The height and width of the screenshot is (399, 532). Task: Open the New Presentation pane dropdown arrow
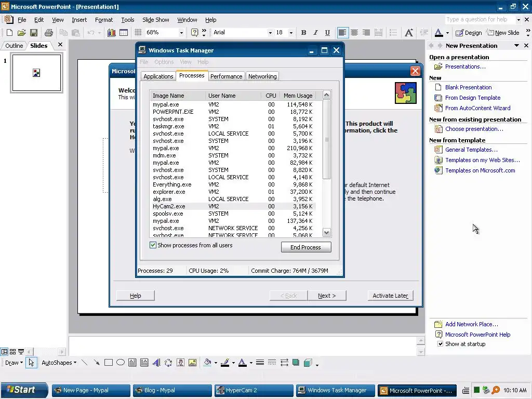tap(517, 46)
